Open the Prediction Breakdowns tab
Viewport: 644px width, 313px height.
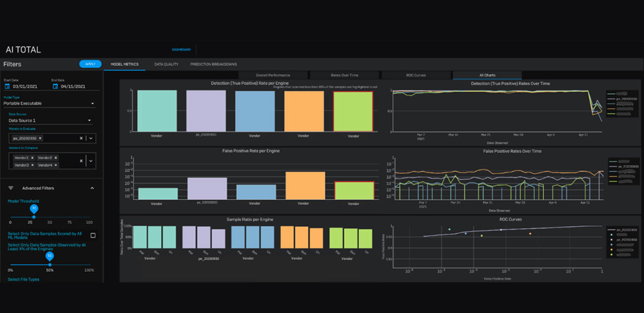(x=214, y=64)
